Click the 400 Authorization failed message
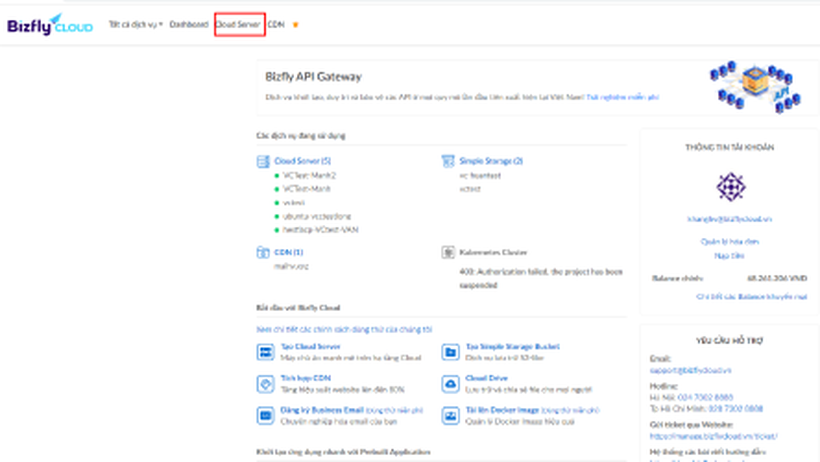This screenshot has height=462, width=820. [x=541, y=278]
